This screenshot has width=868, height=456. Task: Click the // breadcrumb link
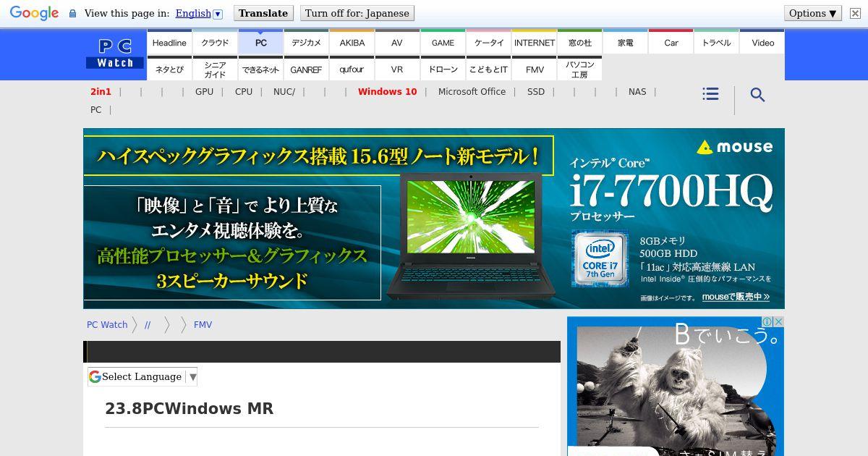pos(148,324)
